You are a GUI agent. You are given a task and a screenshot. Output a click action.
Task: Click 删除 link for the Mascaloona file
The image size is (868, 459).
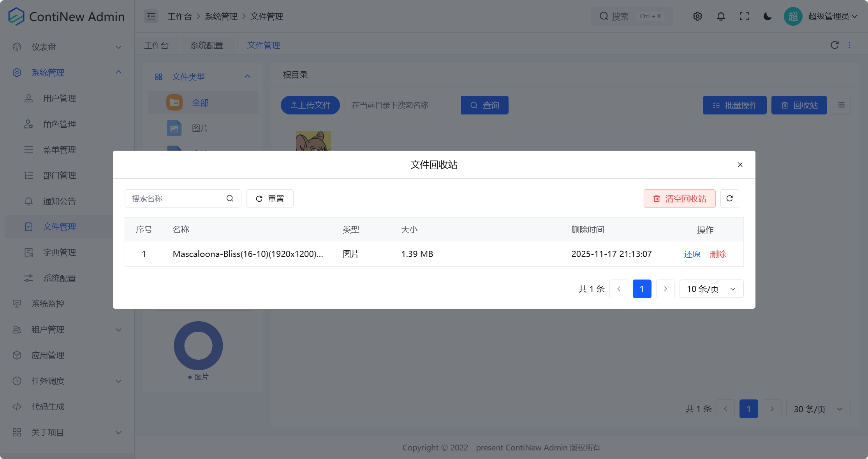(718, 254)
